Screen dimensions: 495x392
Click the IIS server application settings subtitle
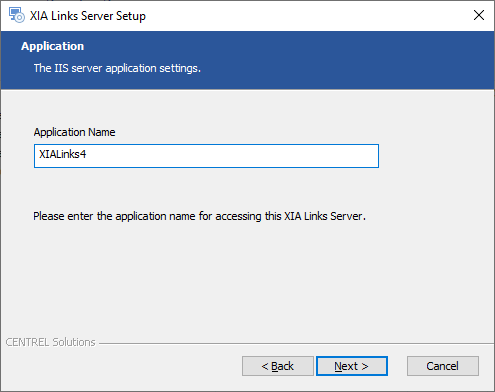[x=117, y=68]
